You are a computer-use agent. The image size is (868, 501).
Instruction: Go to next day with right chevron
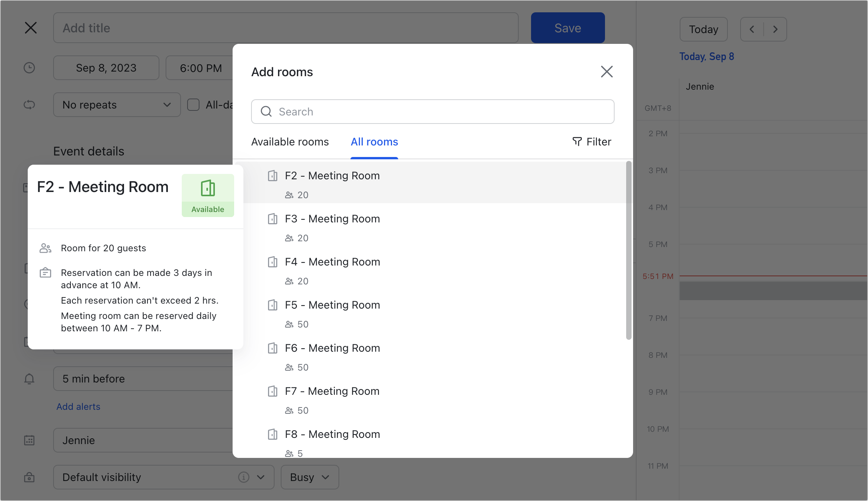coord(775,29)
